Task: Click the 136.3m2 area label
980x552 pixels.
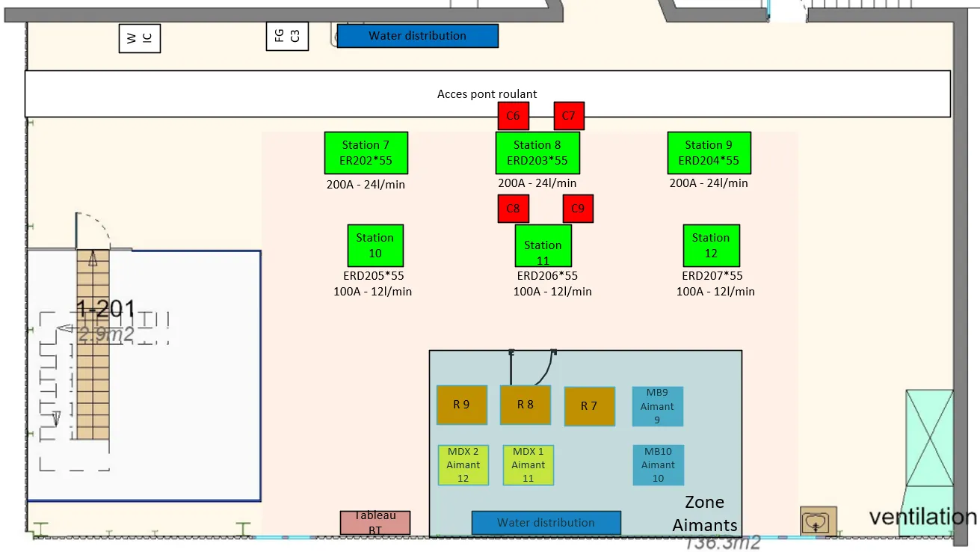Action: [724, 542]
